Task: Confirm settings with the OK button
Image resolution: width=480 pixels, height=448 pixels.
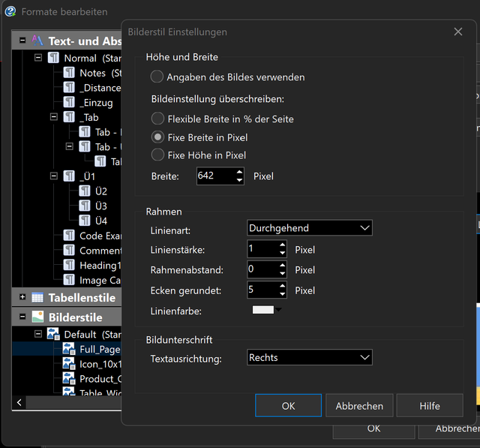Action: 288,406
